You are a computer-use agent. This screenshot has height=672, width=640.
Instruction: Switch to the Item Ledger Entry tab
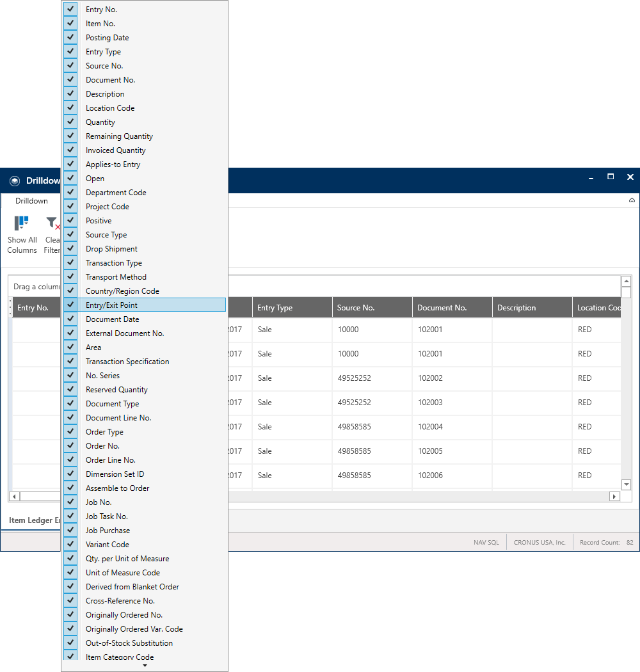(35, 520)
